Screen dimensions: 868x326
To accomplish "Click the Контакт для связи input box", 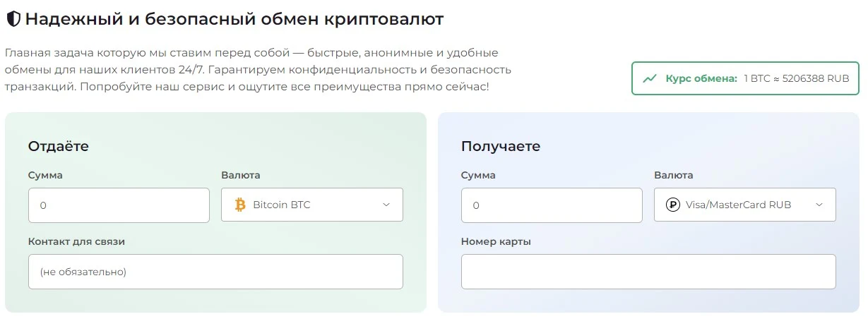I will (215, 272).
